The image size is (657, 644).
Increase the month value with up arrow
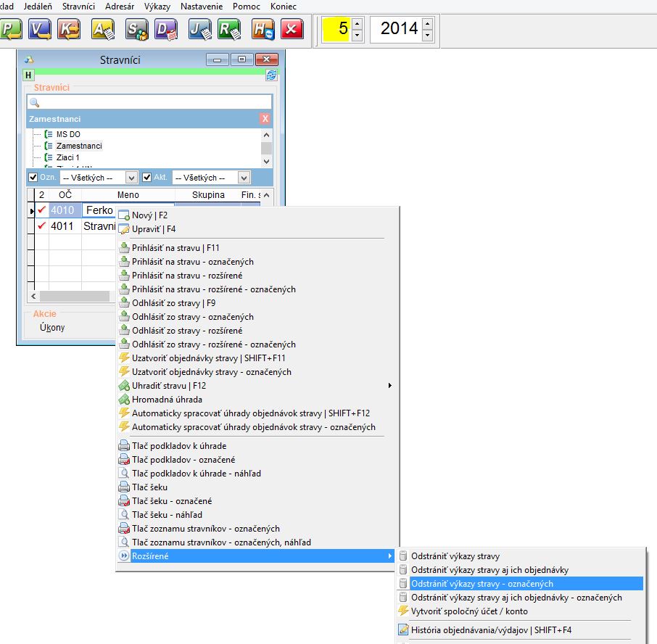click(x=357, y=24)
